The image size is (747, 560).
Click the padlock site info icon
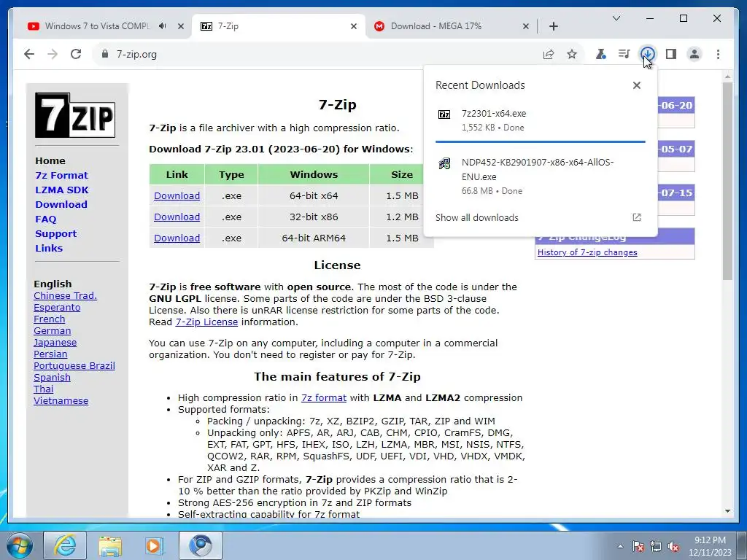105,54
